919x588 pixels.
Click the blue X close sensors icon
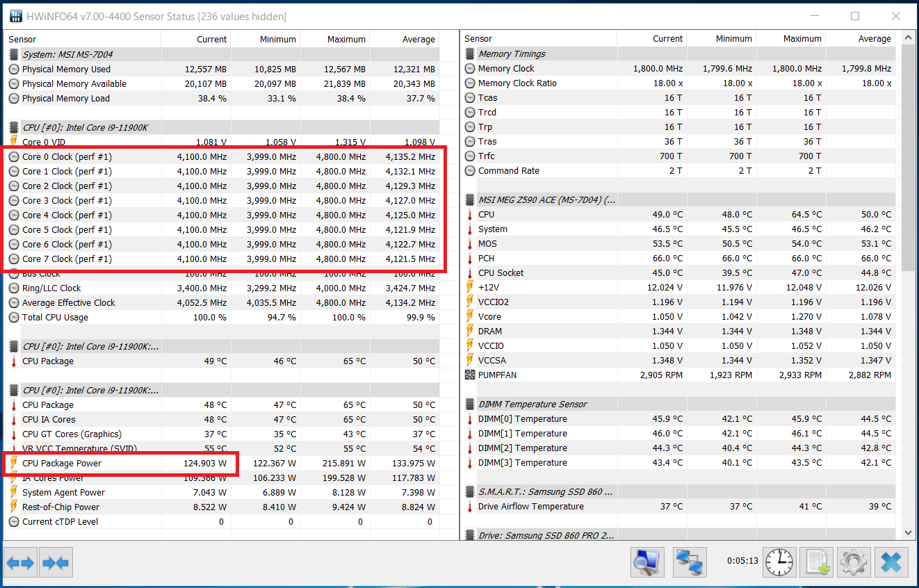click(x=890, y=562)
